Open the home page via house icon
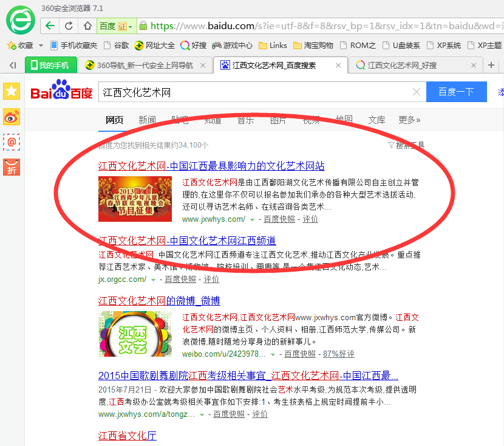 (x=87, y=26)
